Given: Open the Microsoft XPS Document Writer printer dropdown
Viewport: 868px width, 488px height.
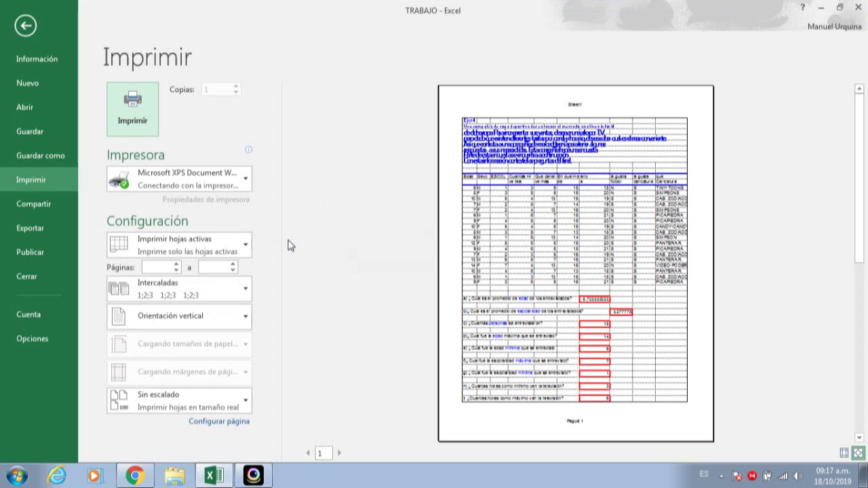Looking at the screenshot, I should pos(179,179).
